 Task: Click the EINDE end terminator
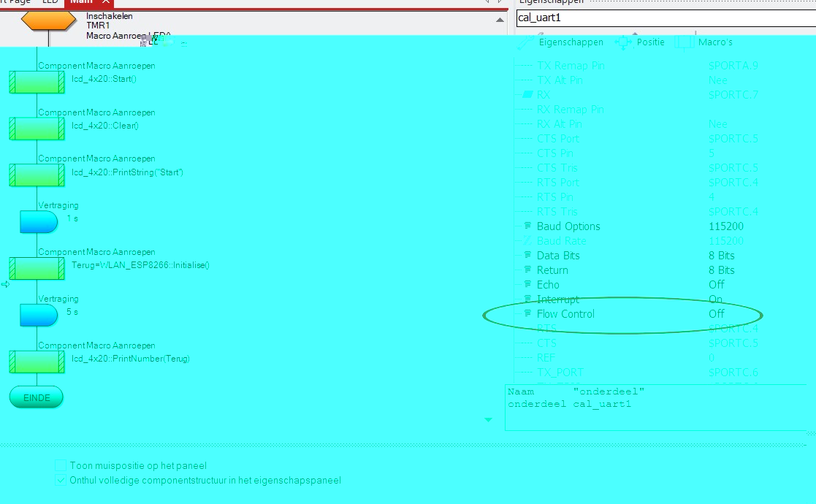(x=37, y=397)
